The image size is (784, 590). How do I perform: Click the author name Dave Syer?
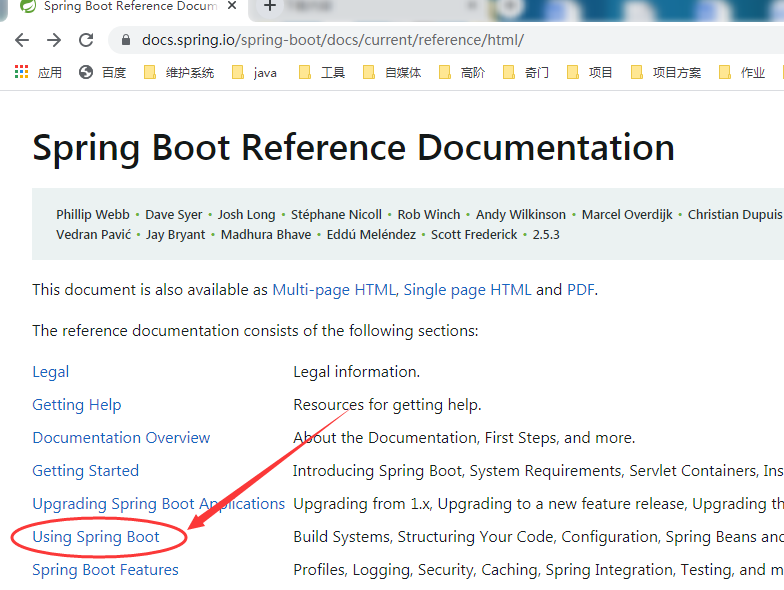174,214
